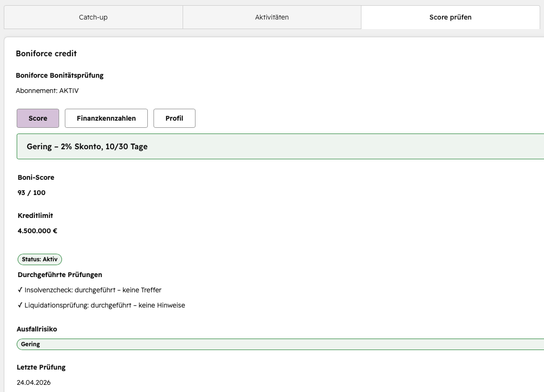Screen dimensions: 544x392
Task: Click the Score button
Action: coord(38,118)
